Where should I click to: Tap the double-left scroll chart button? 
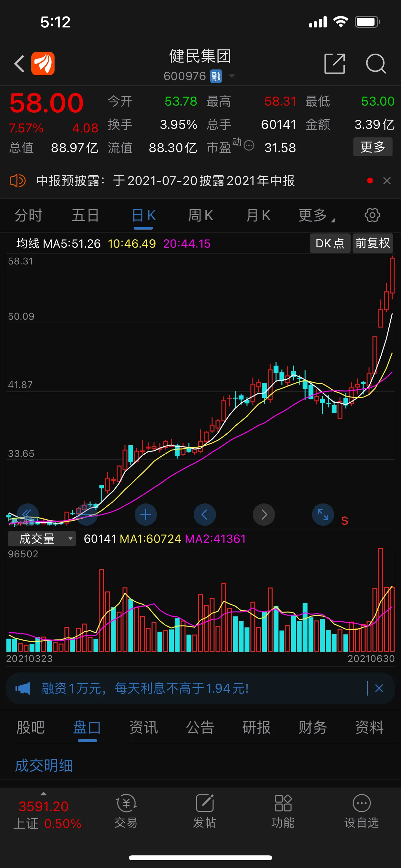28,514
